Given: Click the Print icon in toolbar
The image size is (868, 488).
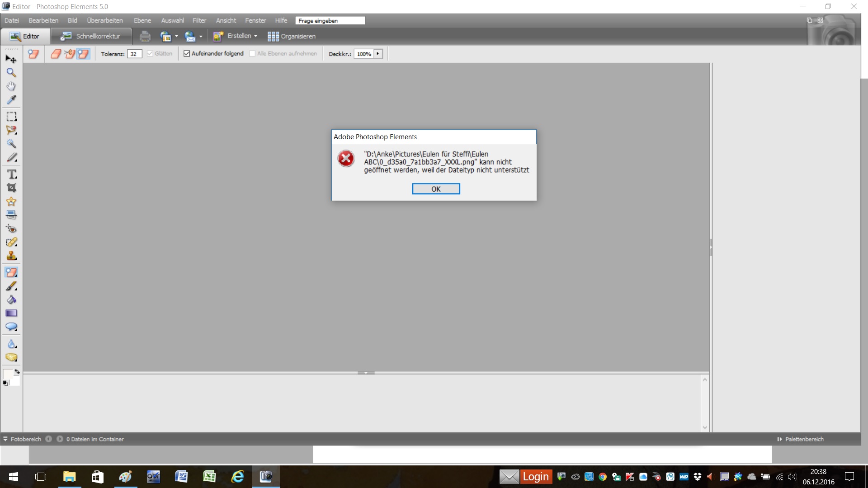Looking at the screenshot, I should [145, 36].
